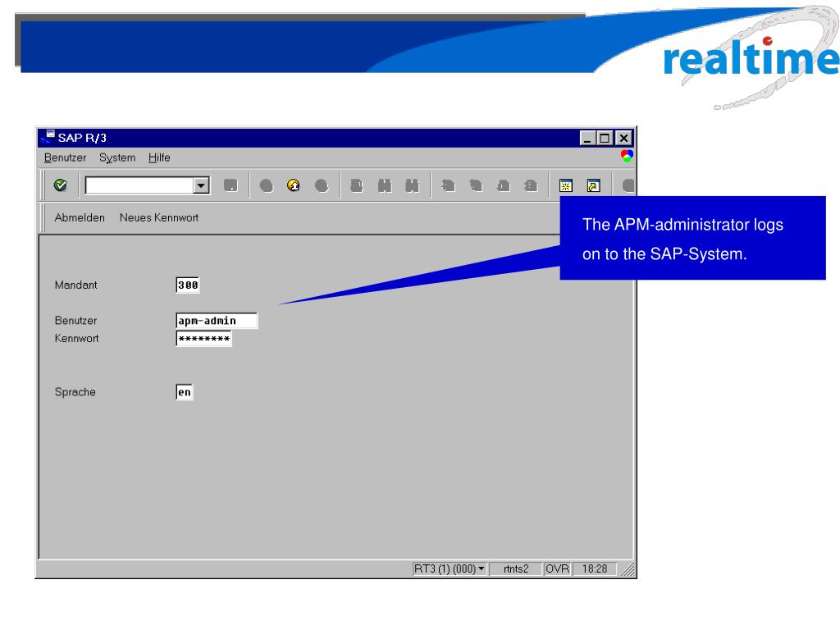840x630 pixels.
Task: Click the Kennwort label
Action: [76, 339]
